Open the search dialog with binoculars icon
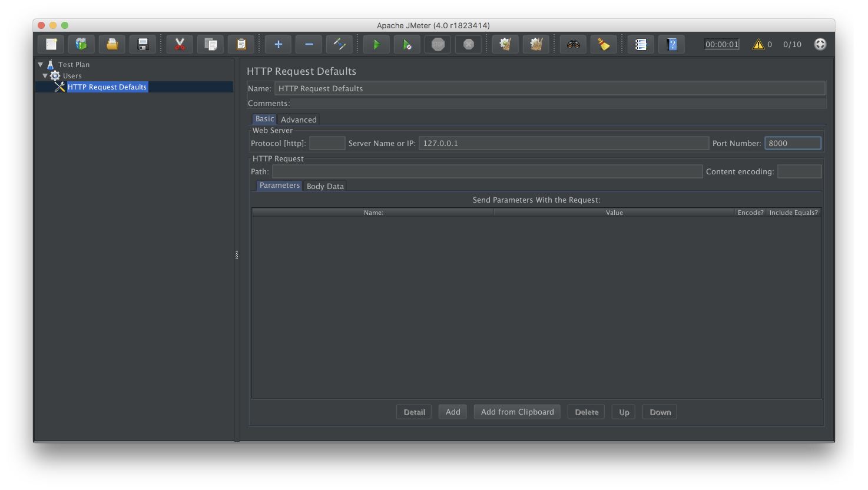 coord(572,44)
